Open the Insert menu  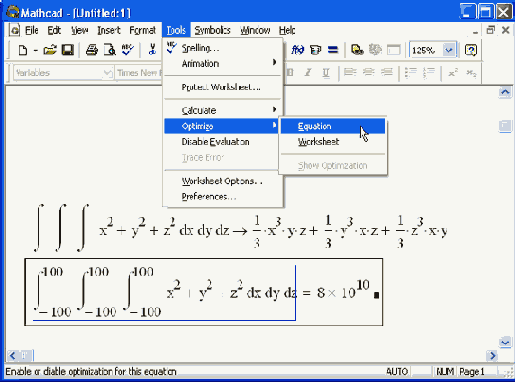pyautogui.click(x=109, y=30)
